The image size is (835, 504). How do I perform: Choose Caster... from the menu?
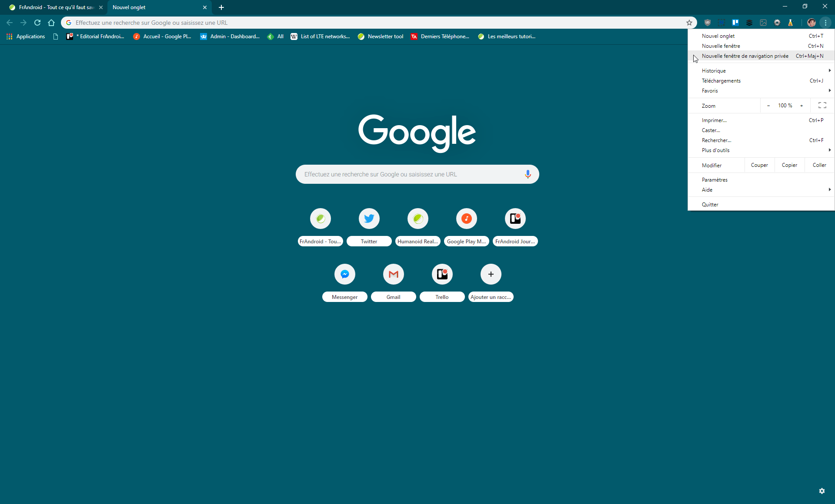(x=761, y=130)
